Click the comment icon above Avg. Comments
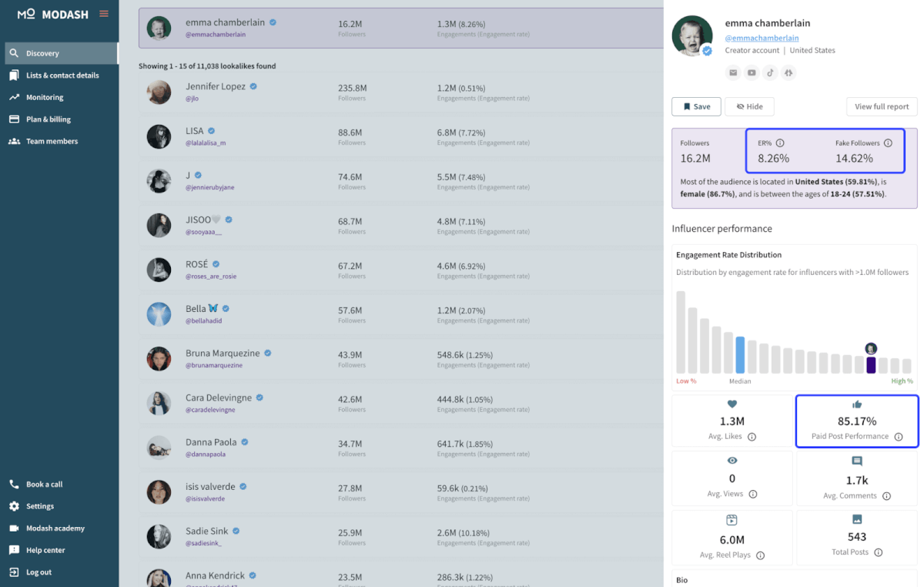924x587 pixels. click(857, 461)
